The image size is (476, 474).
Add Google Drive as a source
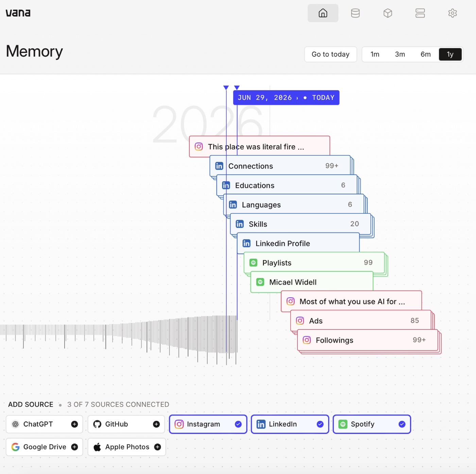click(44, 447)
